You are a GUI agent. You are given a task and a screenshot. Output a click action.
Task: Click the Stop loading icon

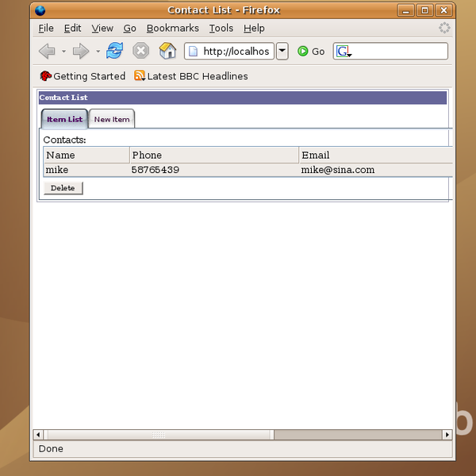pos(141,51)
